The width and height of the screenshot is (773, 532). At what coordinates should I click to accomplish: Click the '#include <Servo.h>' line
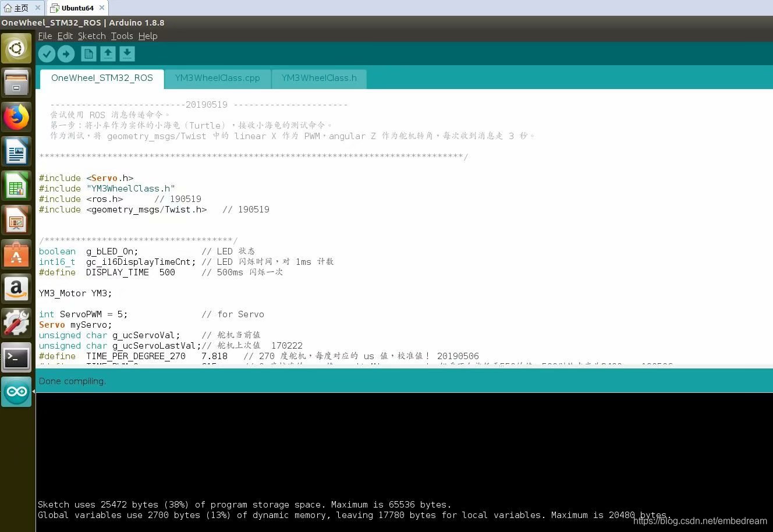click(86, 178)
